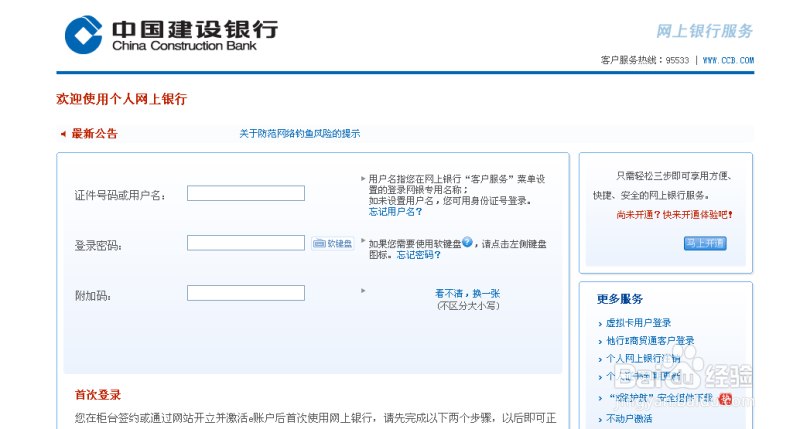
Task: Click the 欢迎使用个人网上银行 heading
Action: (121, 99)
